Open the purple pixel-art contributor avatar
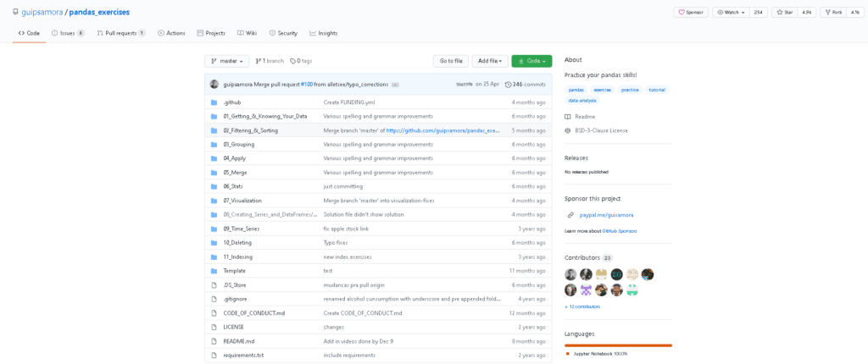The image size is (868, 364). click(587, 290)
